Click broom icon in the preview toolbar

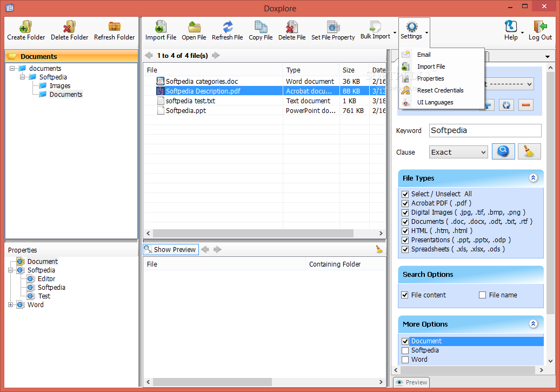[x=379, y=249]
